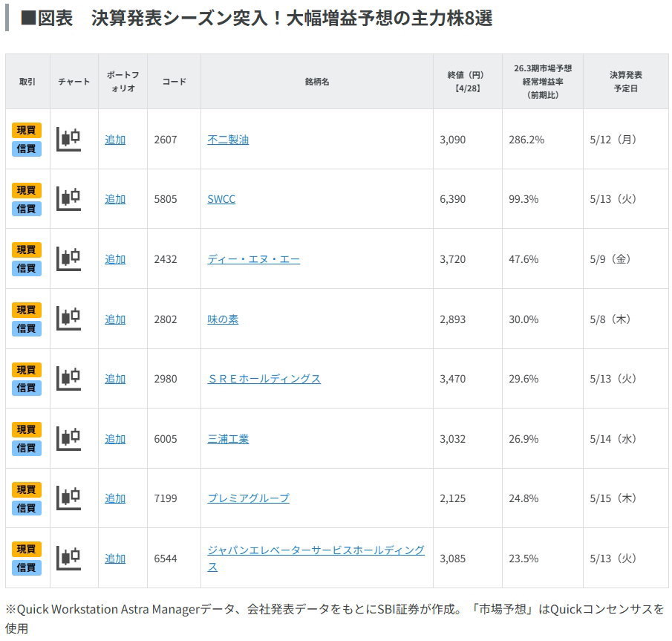Image resolution: width=672 pixels, height=641 pixels.
Task: Open the chart icon for プレミアグループ
Action: (69, 498)
